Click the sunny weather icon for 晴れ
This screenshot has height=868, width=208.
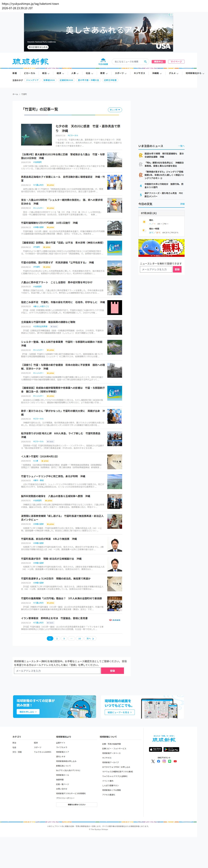(x=144, y=222)
